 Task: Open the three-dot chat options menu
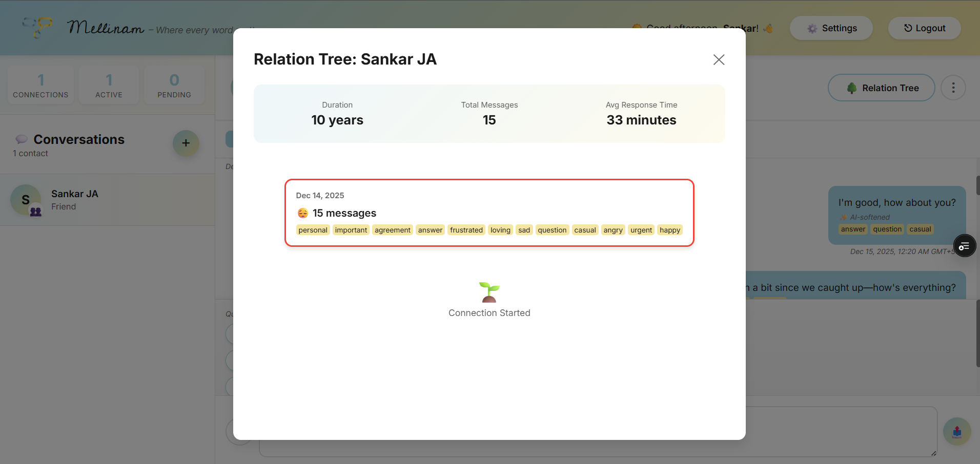point(953,88)
